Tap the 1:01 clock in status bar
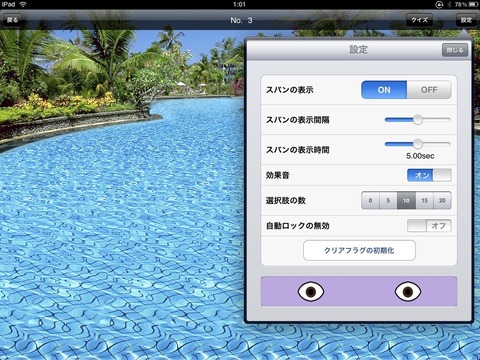Screen dimensions: 480x360 pyautogui.click(x=239, y=4)
